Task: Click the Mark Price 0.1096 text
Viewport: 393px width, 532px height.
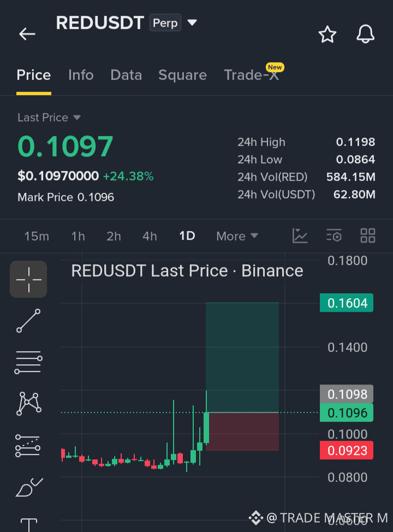Action: coord(66,197)
